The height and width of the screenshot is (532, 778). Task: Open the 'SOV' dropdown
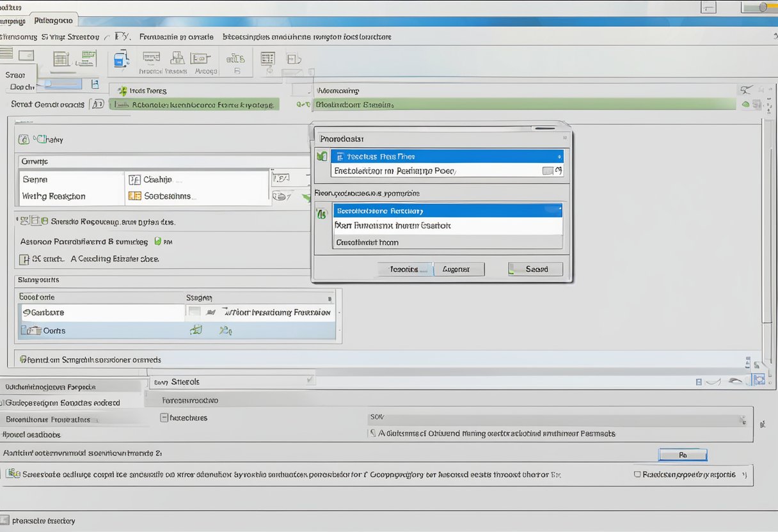point(742,420)
